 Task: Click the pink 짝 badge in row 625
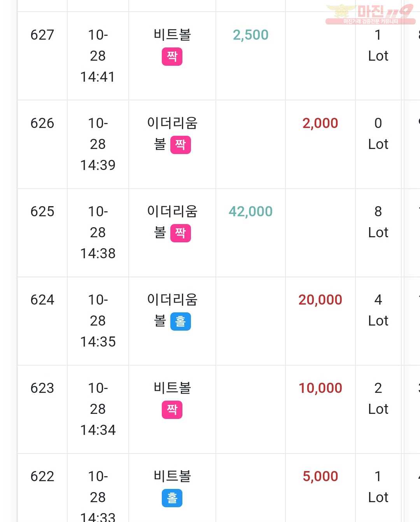click(x=180, y=233)
